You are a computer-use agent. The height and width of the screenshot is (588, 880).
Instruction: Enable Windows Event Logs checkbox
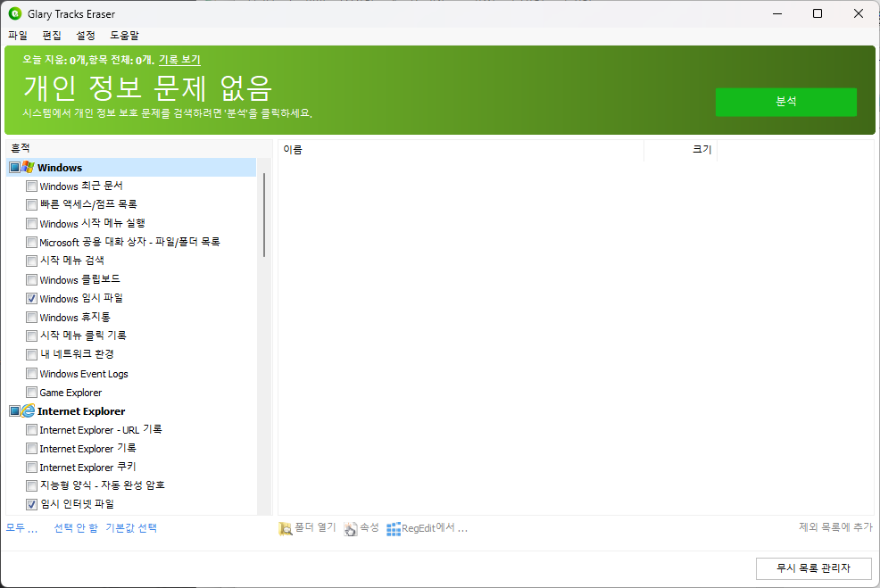31,373
